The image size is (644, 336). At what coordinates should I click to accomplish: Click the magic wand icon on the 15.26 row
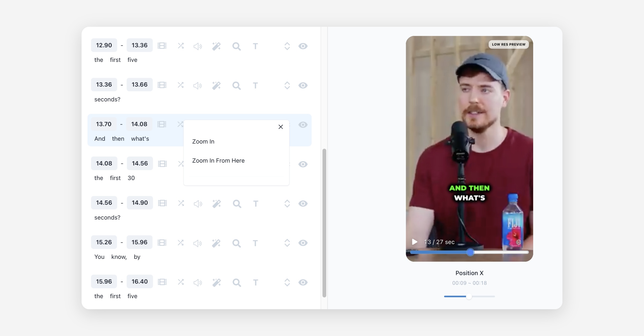(x=216, y=243)
